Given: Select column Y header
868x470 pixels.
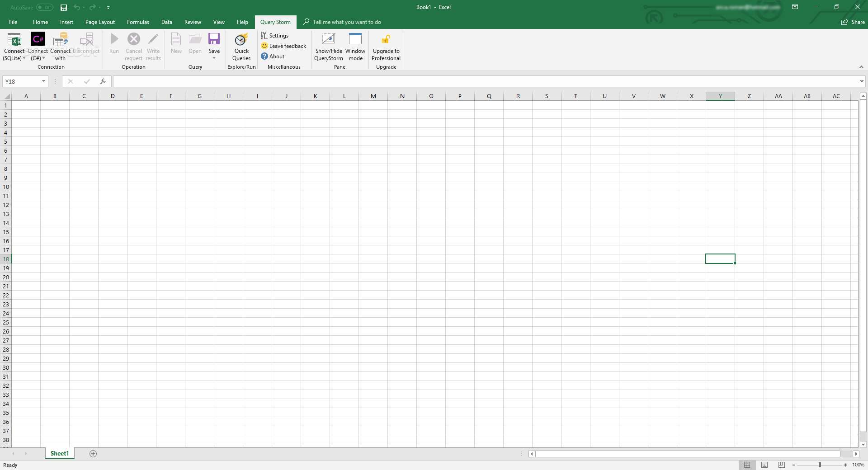Looking at the screenshot, I should [720, 96].
